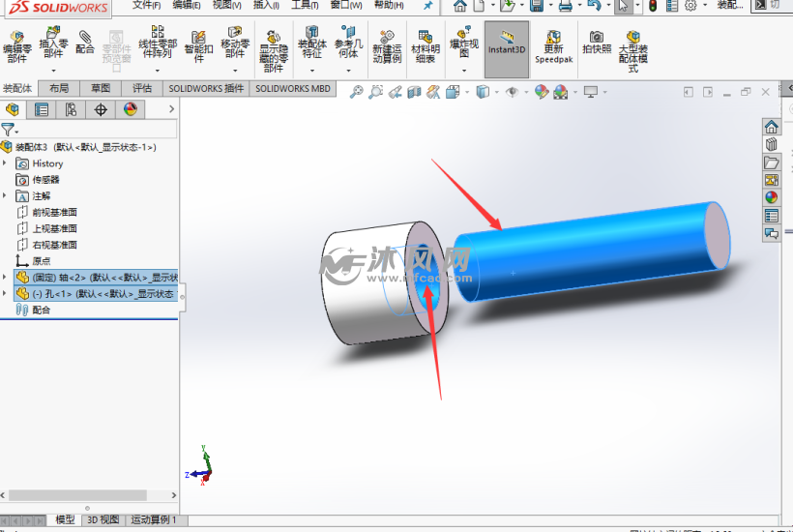Open the FeatureManager design tree tab

click(x=13, y=109)
